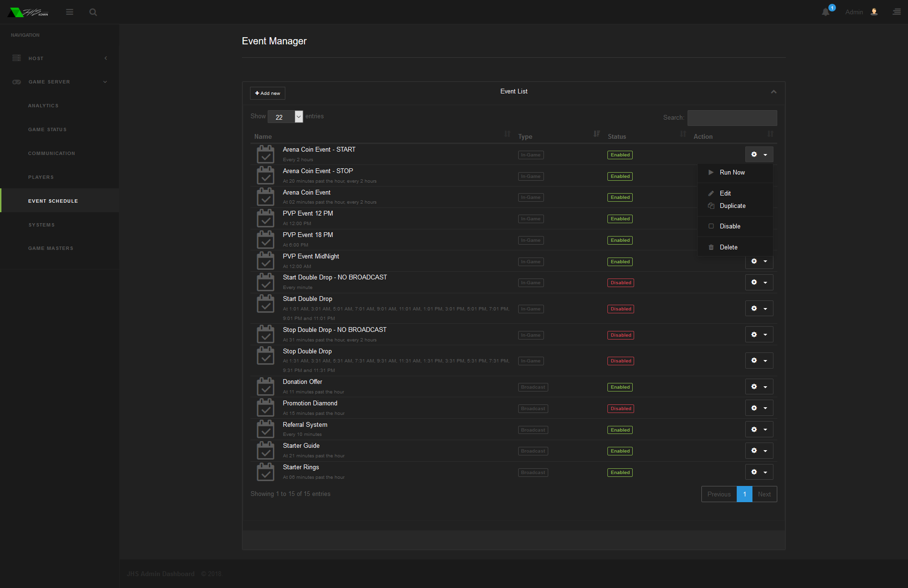The width and height of the screenshot is (908, 588).
Task: Open gear action dropdown for Starter Rings
Action: point(759,472)
